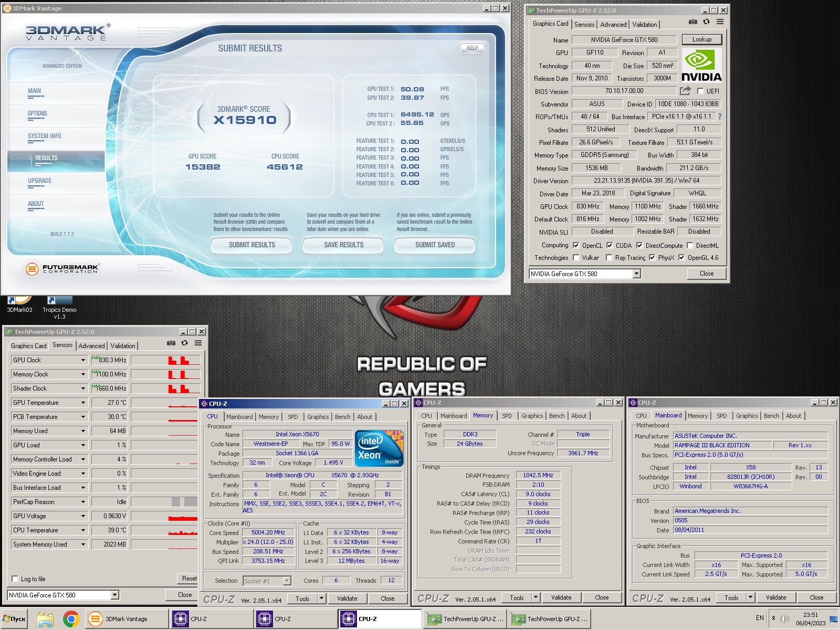Open Tools dropdown arrow in CPU-Z Memory window
Viewport: 840px width, 630px height.
coord(536,597)
